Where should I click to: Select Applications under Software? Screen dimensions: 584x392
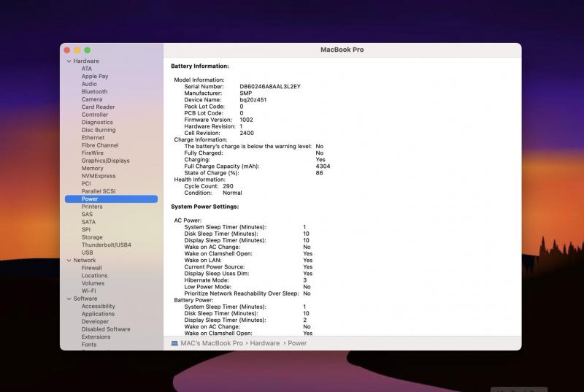pyautogui.click(x=98, y=314)
